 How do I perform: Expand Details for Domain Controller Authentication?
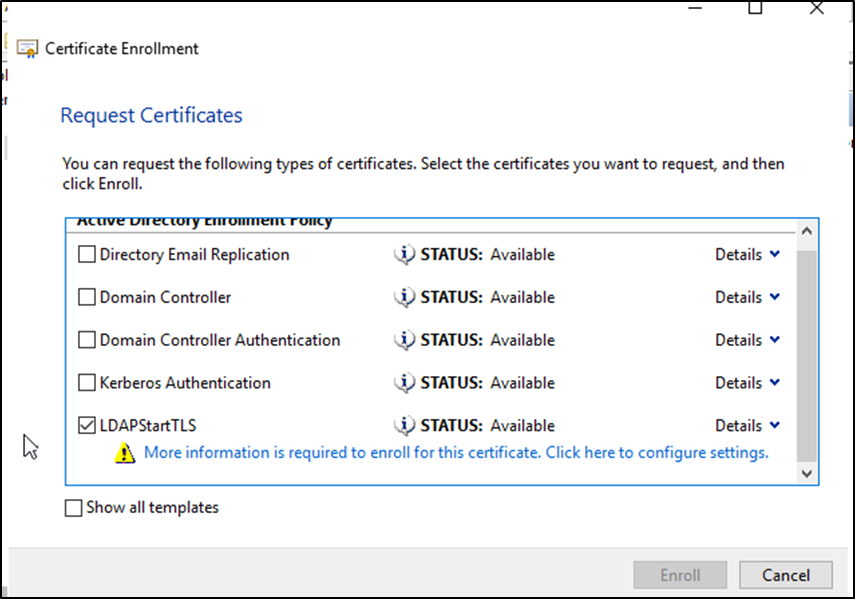747,340
